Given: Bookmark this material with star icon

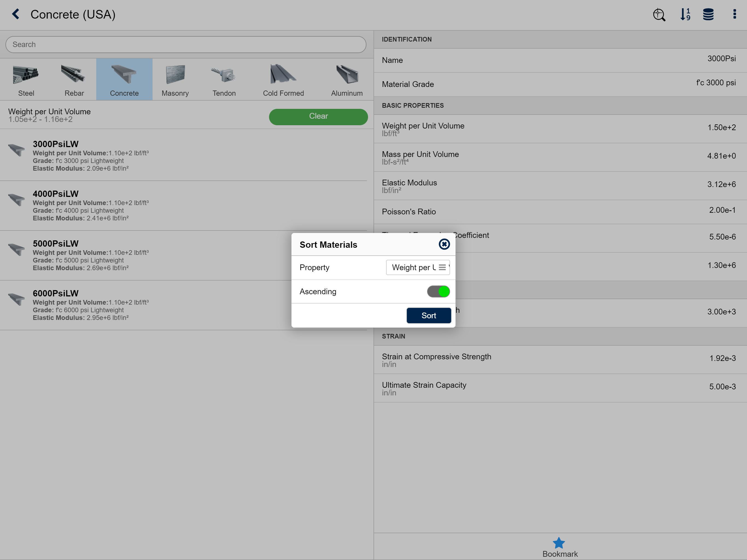Looking at the screenshot, I should point(559,543).
